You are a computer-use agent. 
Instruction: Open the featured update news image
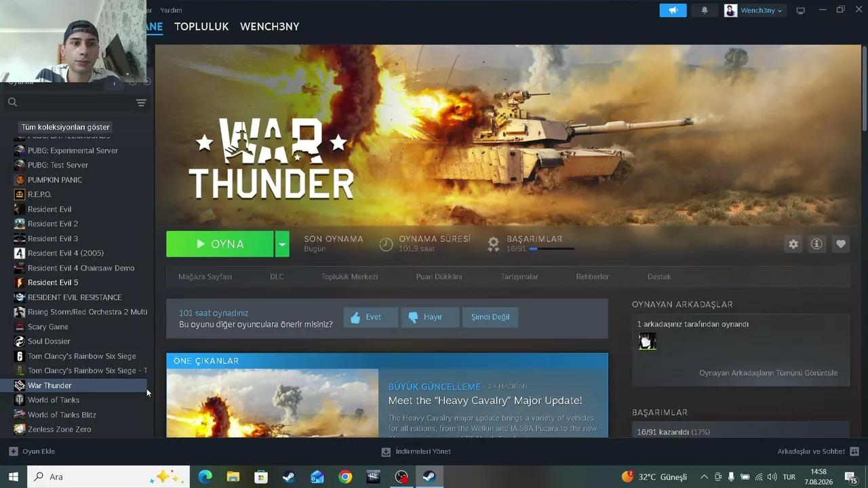coord(273,403)
